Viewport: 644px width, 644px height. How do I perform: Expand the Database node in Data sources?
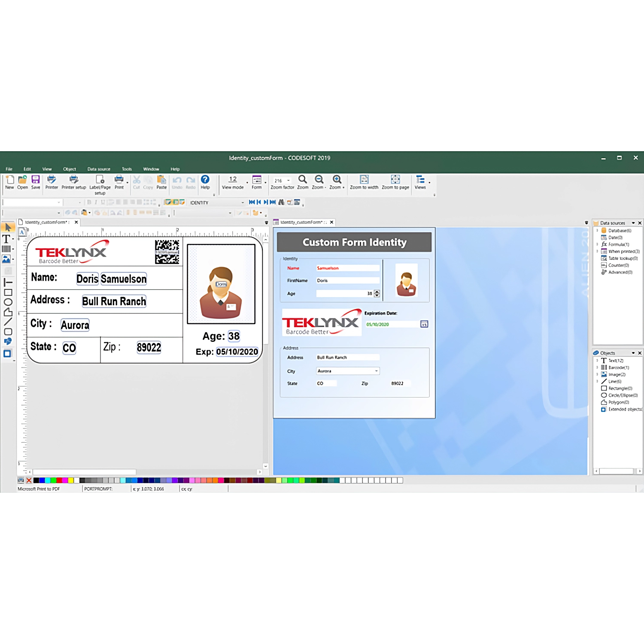click(597, 231)
